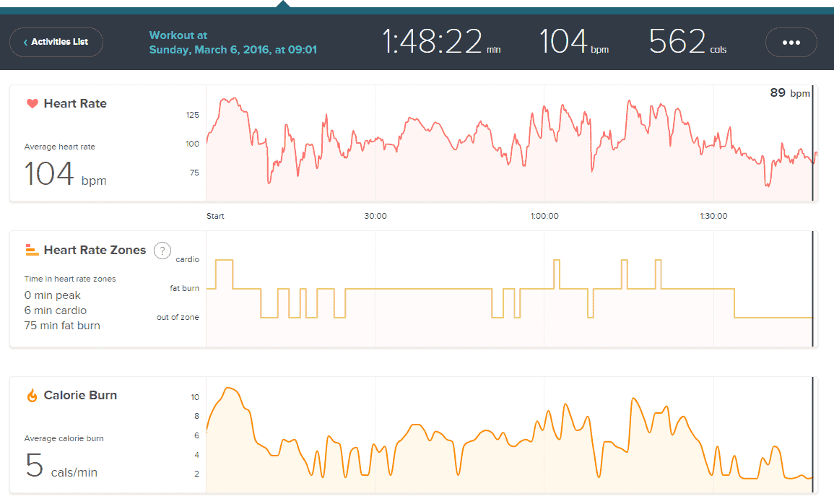Click the fat burn zone axis label
This screenshot has width=834, height=504.
click(184, 288)
